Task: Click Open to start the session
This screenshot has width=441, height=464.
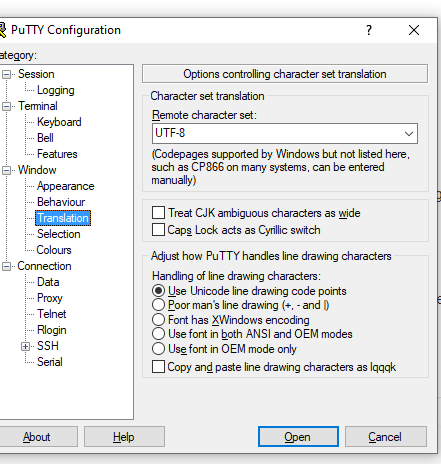Action: pos(298,437)
